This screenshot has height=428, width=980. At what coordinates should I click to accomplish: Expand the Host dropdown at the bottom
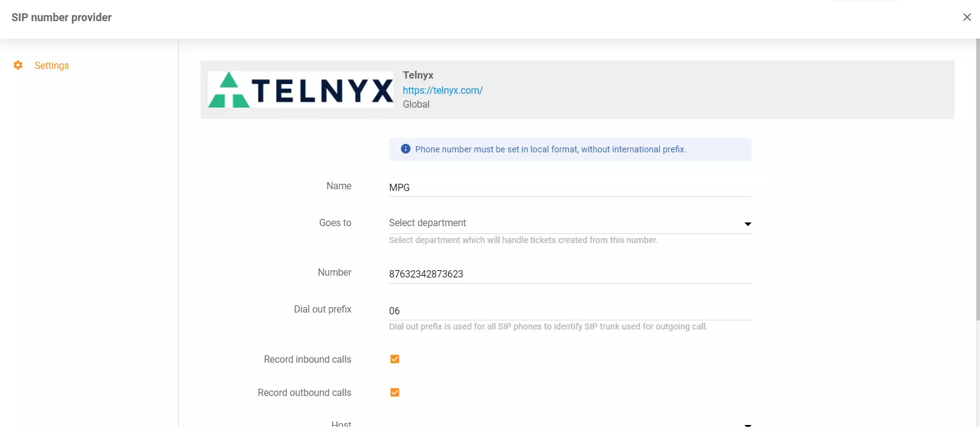coord(747,424)
